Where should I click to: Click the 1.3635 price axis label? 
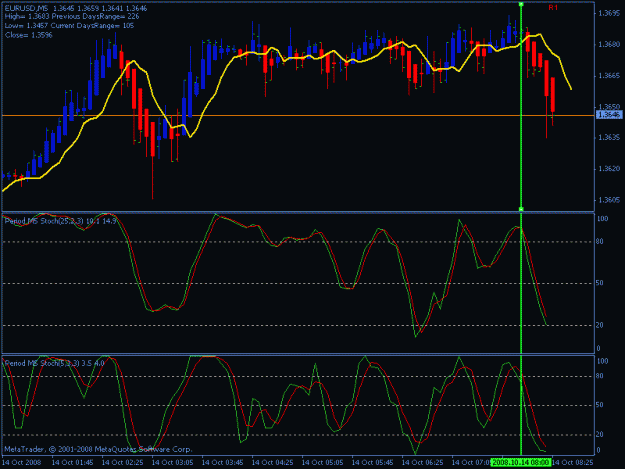point(609,137)
